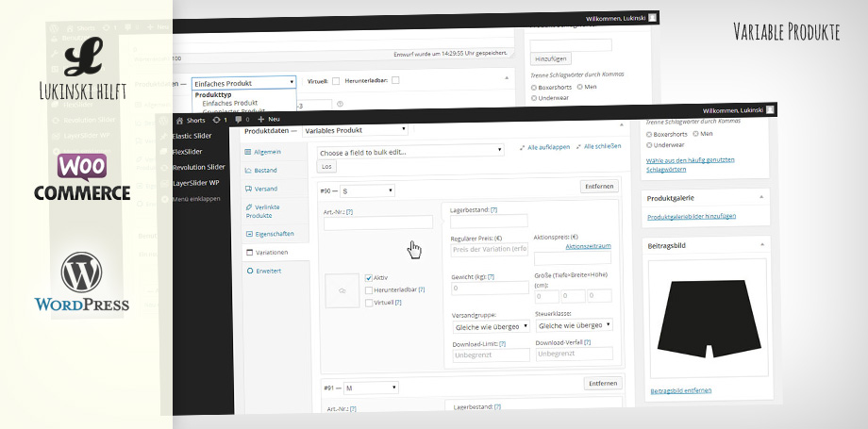Tick the Virtuell checkbox in back window
Screen dimensions: 868x429
coord(336,81)
